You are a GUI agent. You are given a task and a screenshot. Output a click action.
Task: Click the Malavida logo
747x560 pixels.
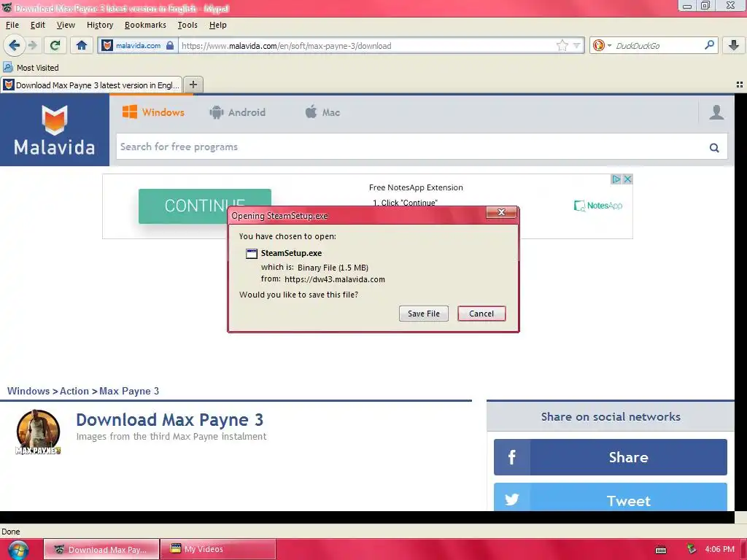point(54,130)
